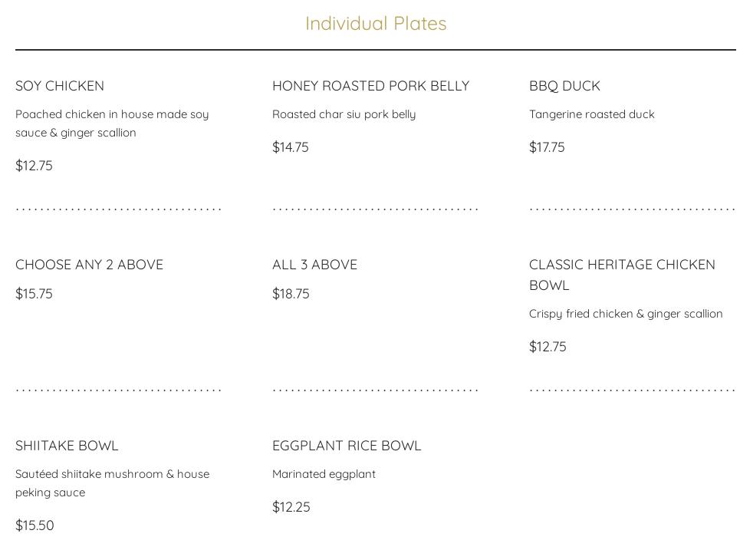Click the $15.75 price for two choices
This screenshot has width=740, height=560.
click(x=34, y=294)
